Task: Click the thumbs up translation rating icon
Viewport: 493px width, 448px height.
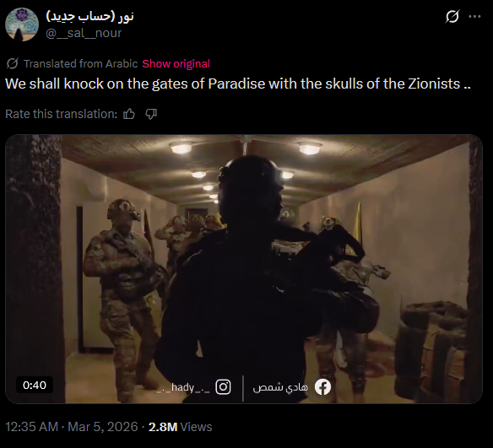Action: pyautogui.click(x=129, y=114)
